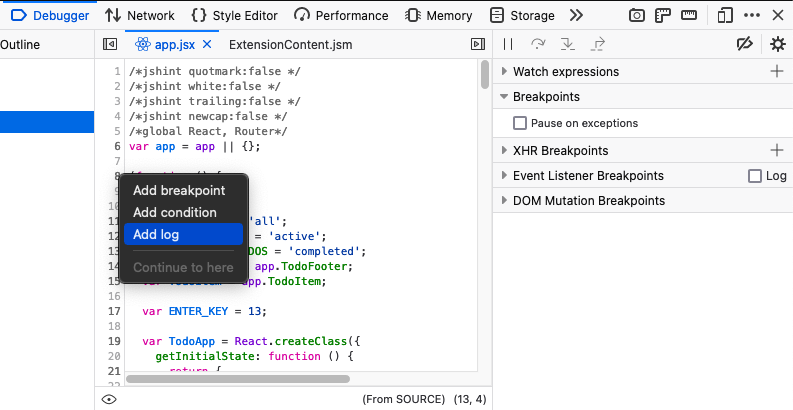
Task: Toggle the blackbox eye icon in footer
Action: (109, 399)
